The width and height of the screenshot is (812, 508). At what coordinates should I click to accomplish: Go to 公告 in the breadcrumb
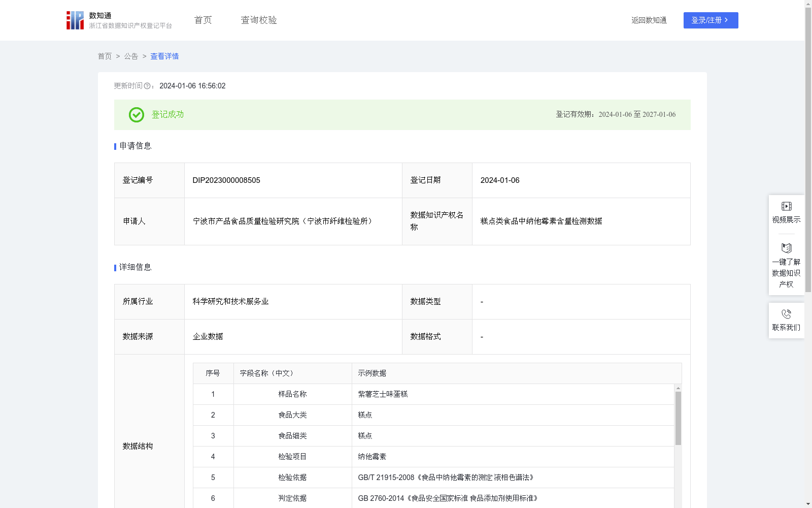pos(131,56)
